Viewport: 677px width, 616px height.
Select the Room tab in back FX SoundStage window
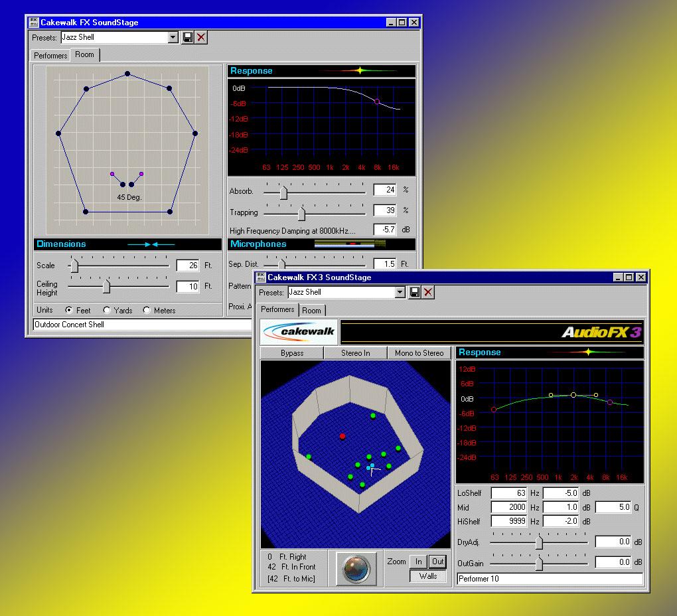coord(85,55)
